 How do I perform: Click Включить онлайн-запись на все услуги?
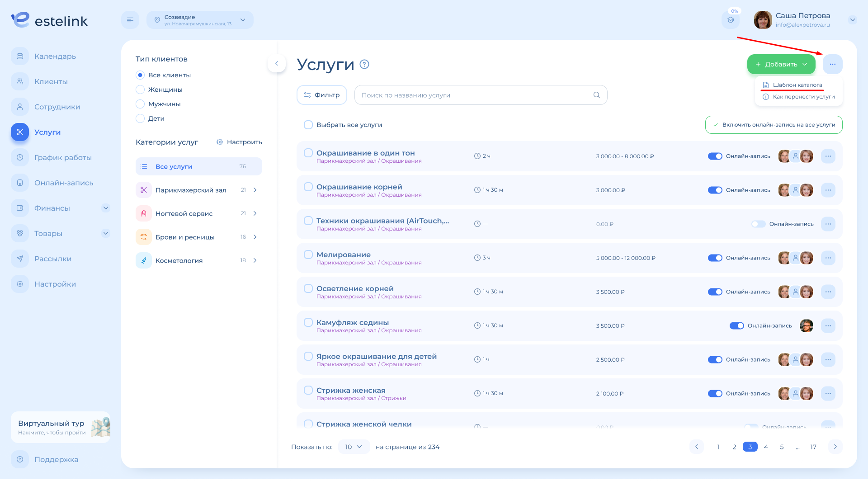tap(774, 125)
